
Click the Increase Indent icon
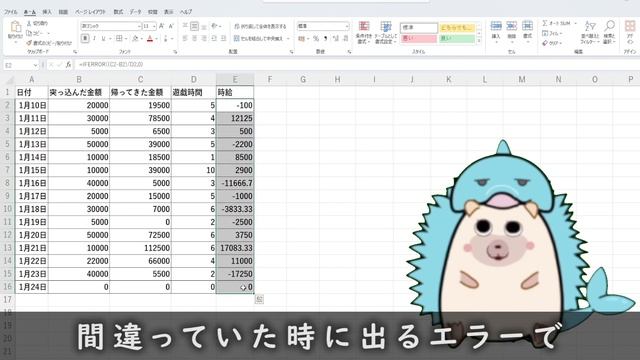tap(223, 38)
